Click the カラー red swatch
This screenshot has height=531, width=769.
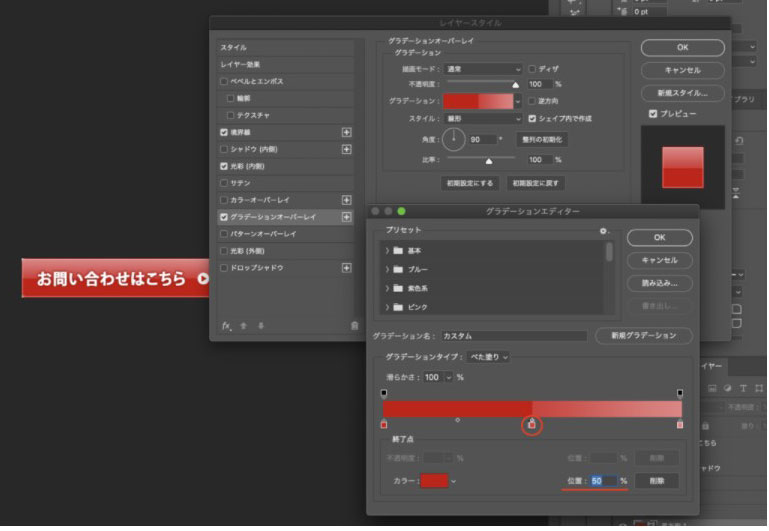[x=433, y=481]
